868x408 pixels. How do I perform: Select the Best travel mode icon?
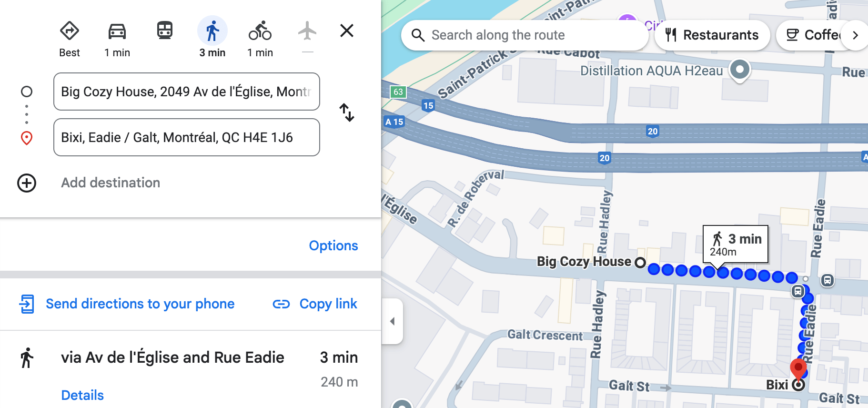[x=70, y=31]
